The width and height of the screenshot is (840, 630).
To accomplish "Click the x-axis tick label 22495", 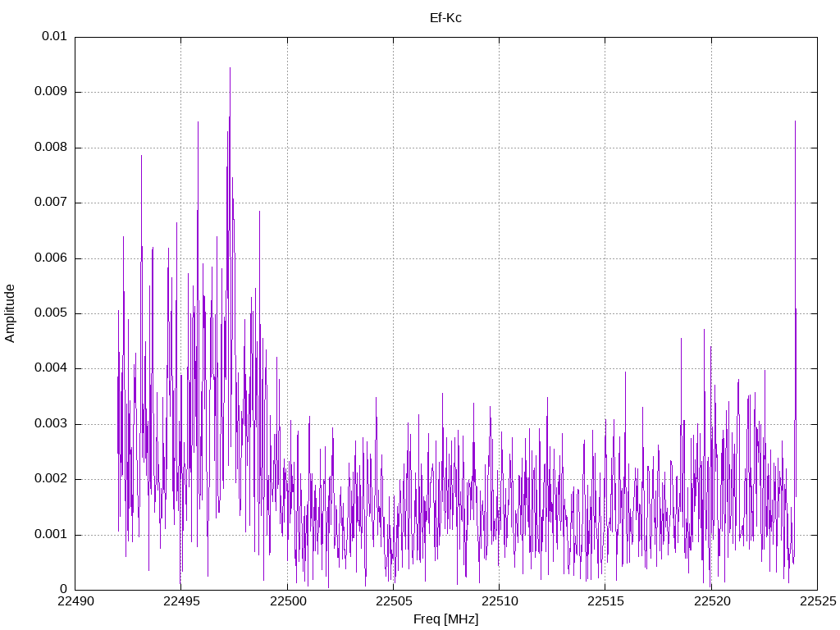I will [x=181, y=601].
